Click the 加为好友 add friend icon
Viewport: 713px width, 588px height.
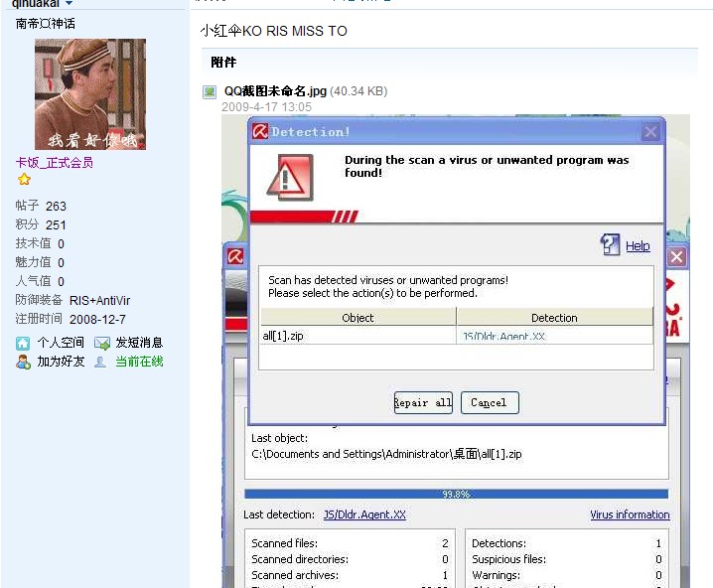pyautogui.click(x=23, y=362)
